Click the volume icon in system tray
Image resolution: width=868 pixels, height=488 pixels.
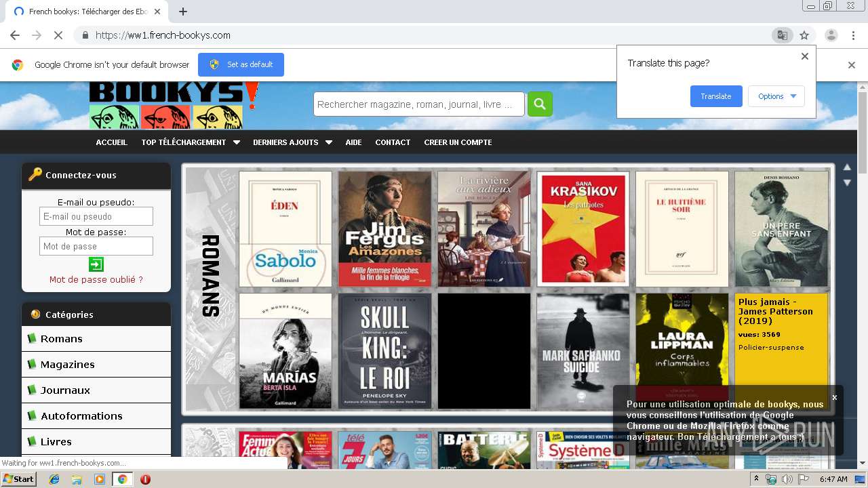(787, 479)
